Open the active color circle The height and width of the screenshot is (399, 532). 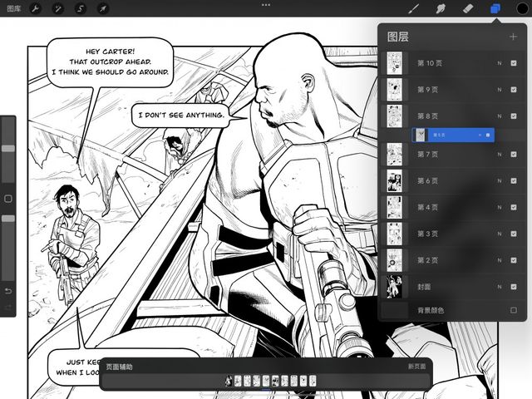tap(523, 8)
